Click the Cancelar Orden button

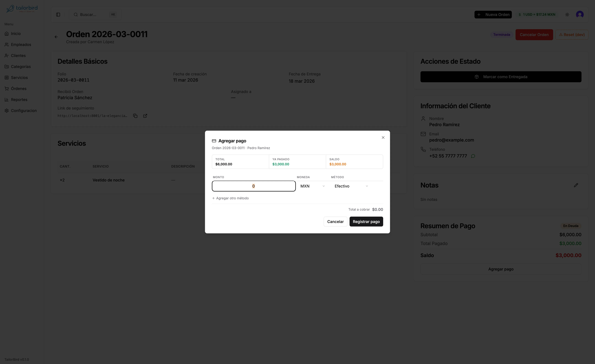534,35
